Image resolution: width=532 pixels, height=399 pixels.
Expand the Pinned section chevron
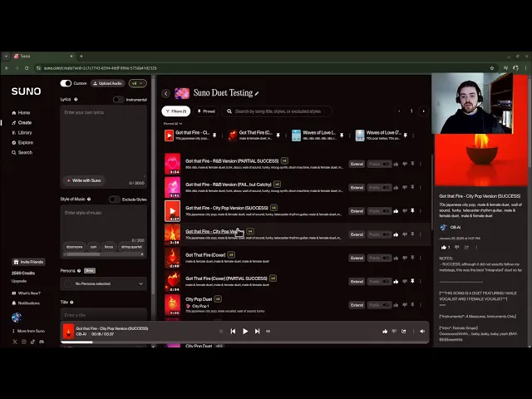point(181,124)
